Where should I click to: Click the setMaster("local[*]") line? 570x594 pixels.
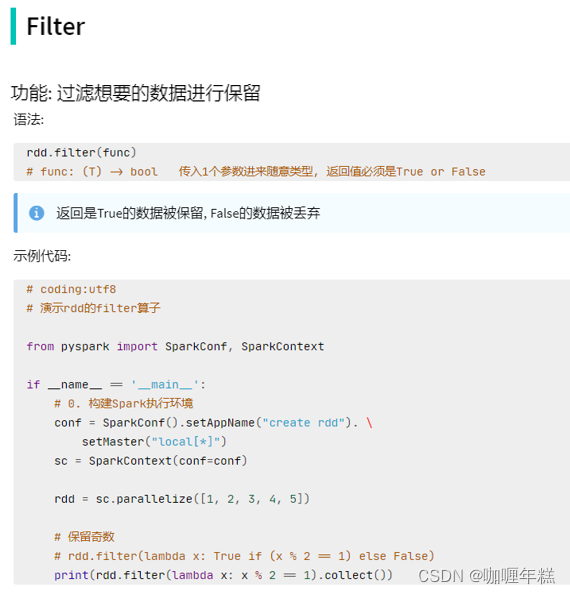(154, 442)
